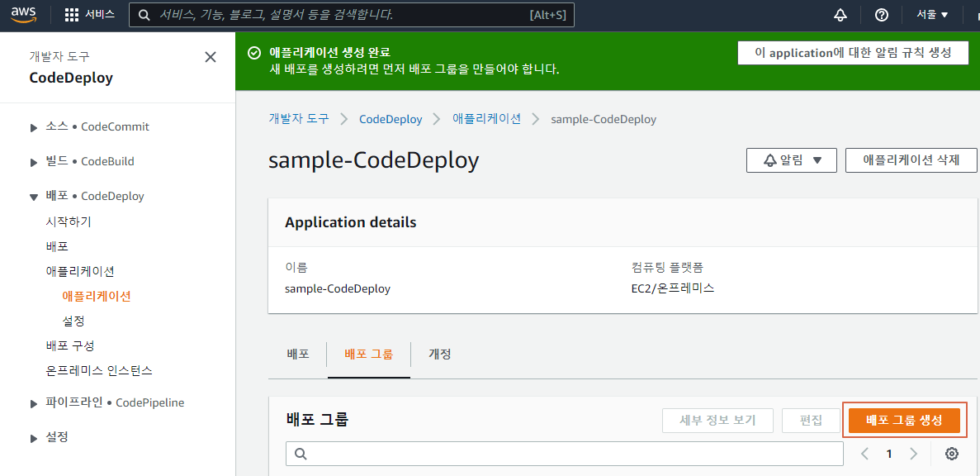
Task: Open 설정 under 애플리케이션 in sidebar
Action: (x=73, y=321)
